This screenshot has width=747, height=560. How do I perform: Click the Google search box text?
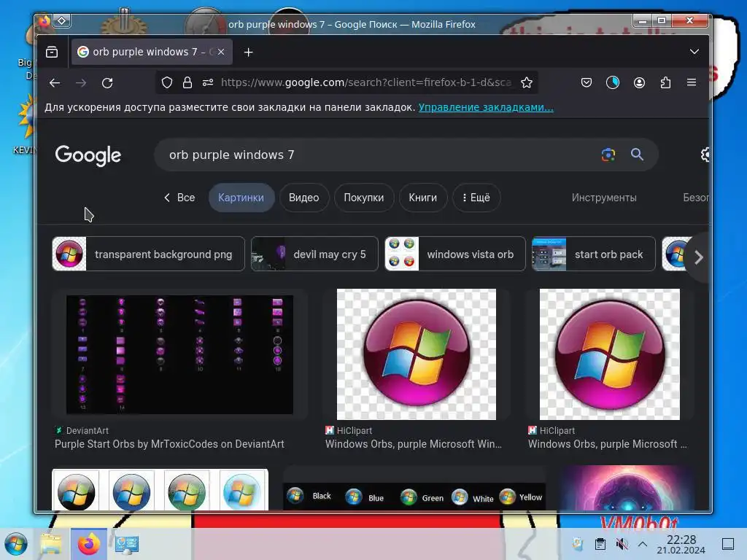(231, 155)
